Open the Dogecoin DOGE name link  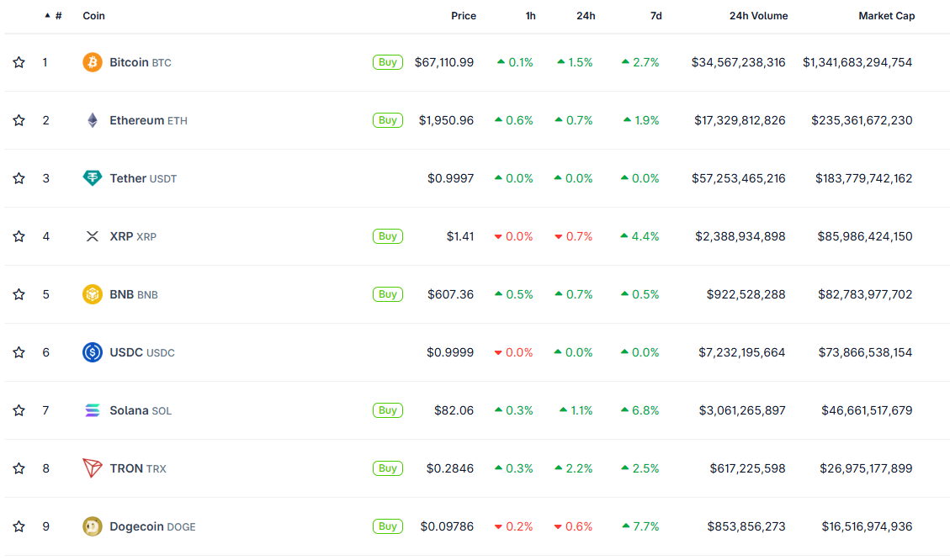(x=152, y=527)
